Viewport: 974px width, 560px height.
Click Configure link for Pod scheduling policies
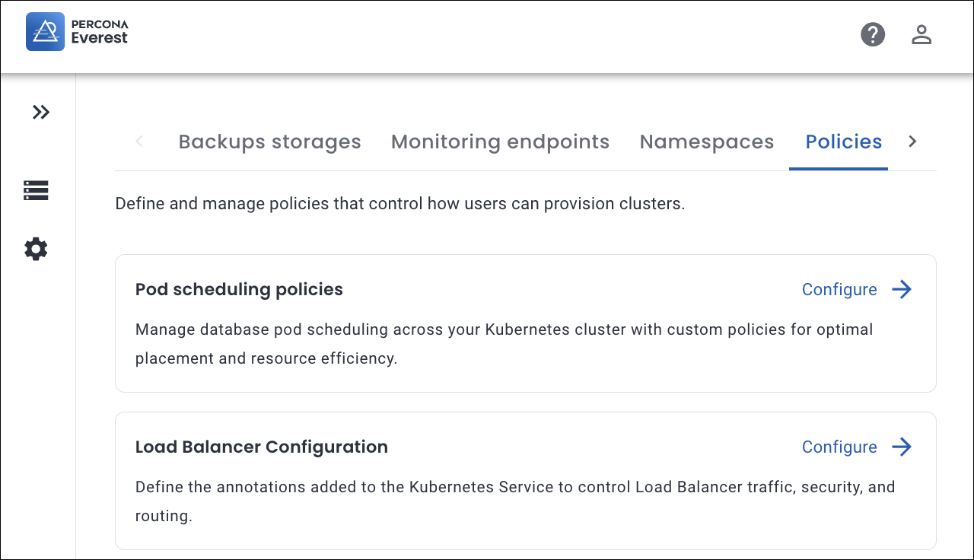839,290
